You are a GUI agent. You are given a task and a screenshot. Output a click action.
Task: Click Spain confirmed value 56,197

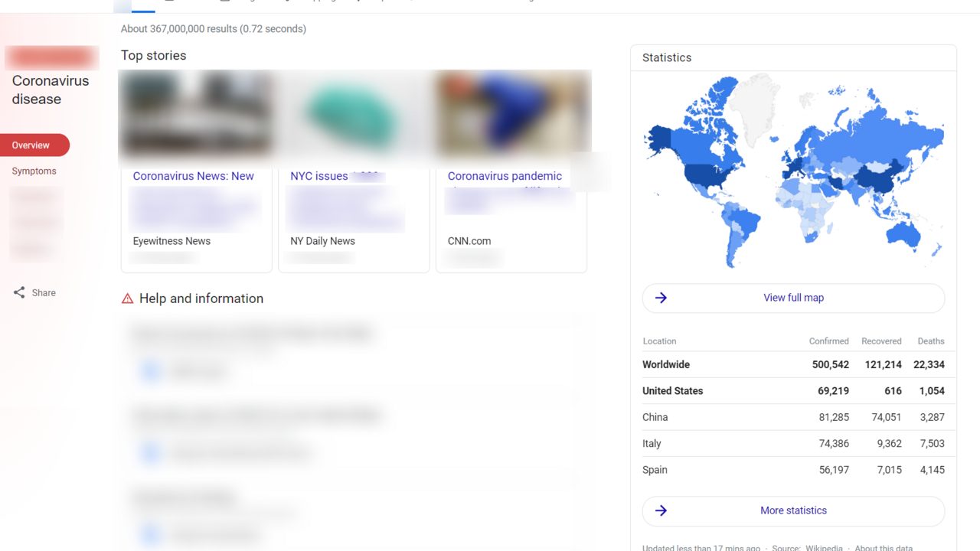[x=834, y=470]
